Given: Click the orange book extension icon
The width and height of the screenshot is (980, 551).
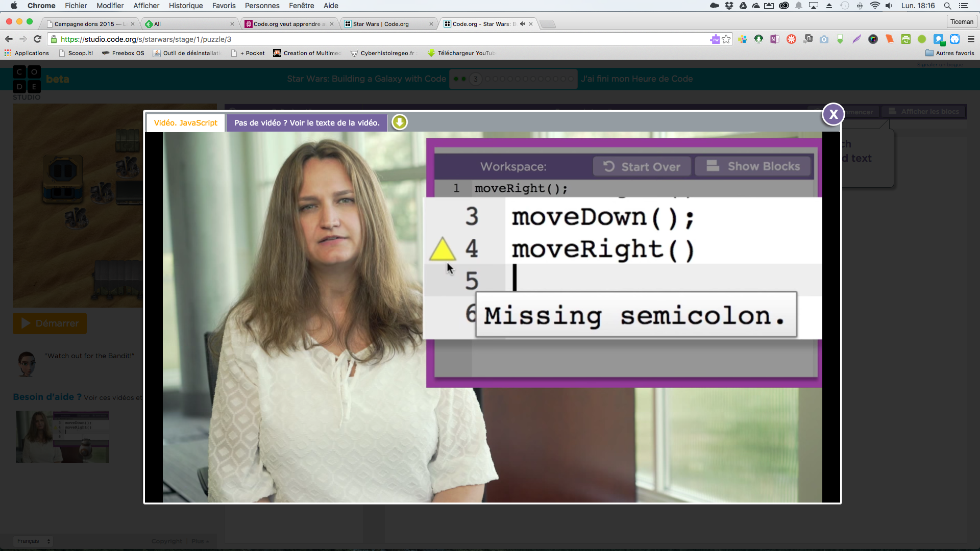Looking at the screenshot, I should pyautogui.click(x=889, y=39).
